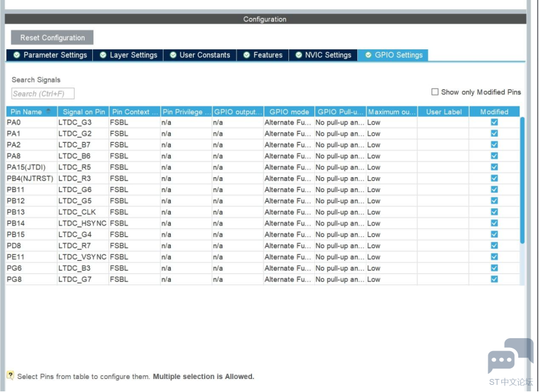The height and width of the screenshot is (392, 539).
Task: Click the Pin Privilege column header
Action: coord(186,112)
